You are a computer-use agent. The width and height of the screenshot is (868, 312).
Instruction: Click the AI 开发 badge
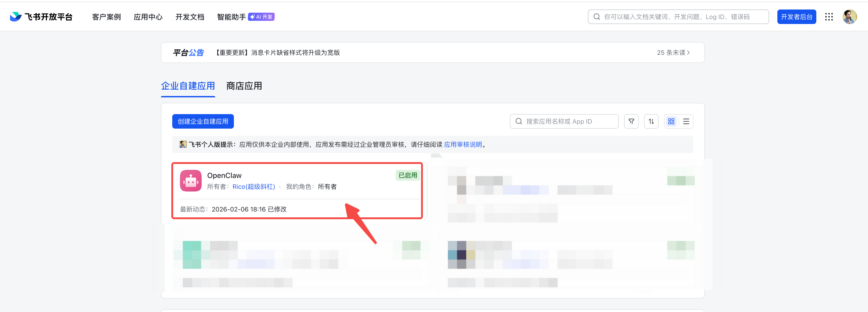coord(261,17)
